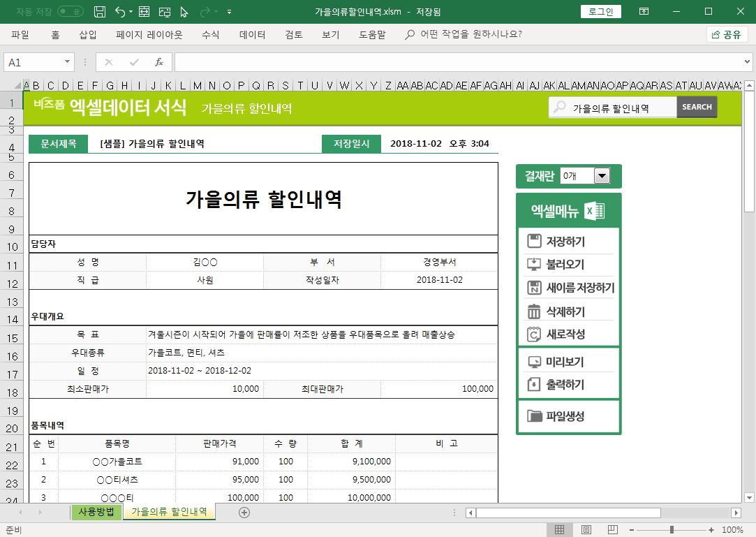Click the 불러오기 load icon
Viewport: 756px width, 537px height.
click(535, 265)
